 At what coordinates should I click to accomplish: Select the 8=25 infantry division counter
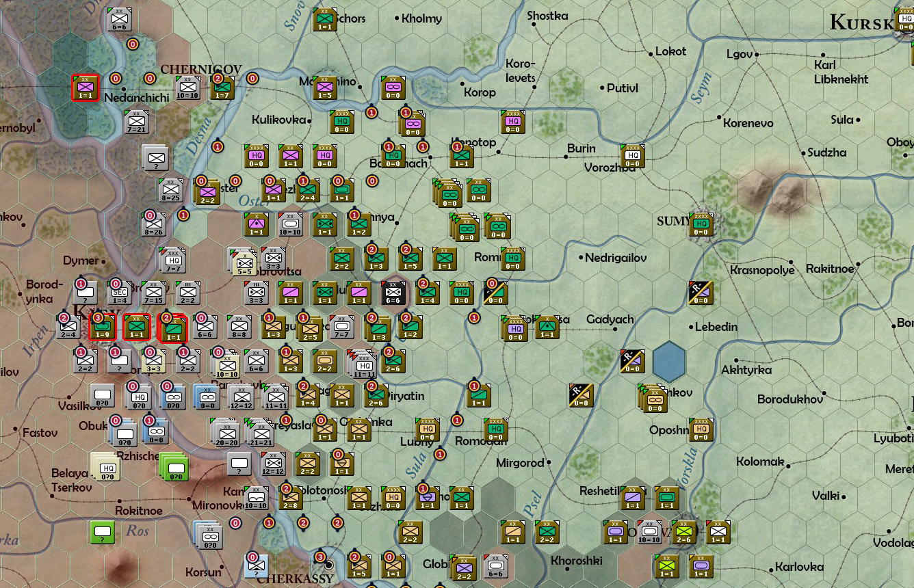[x=171, y=191]
